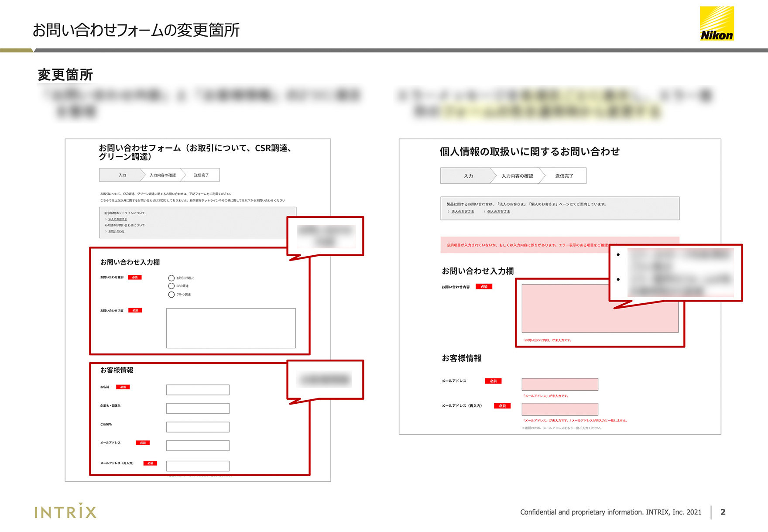The height and width of the screenshot is (532, 768).
Task: Select 入力内容の確認 step in the 個人情報 form
Action: [x=518, y=176]
